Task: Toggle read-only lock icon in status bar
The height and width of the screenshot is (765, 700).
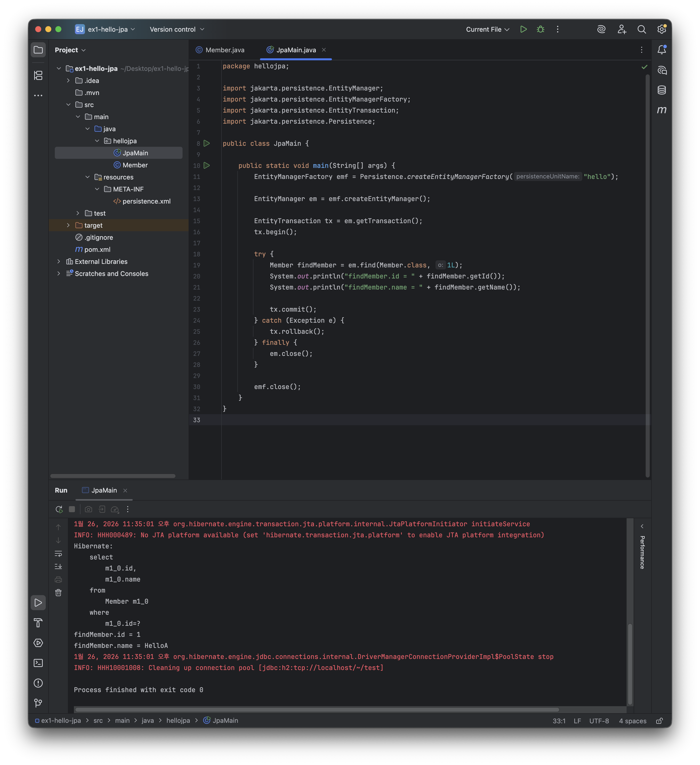Action: (659, 721)
